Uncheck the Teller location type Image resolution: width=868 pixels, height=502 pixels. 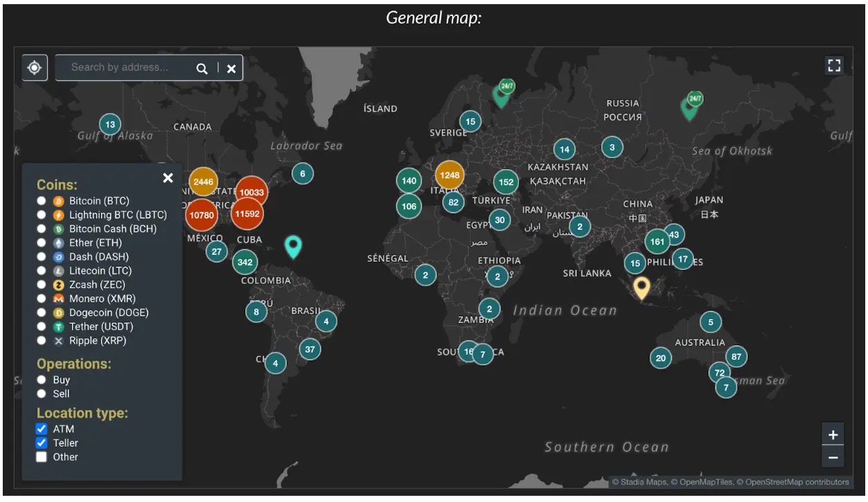point(41,443)
